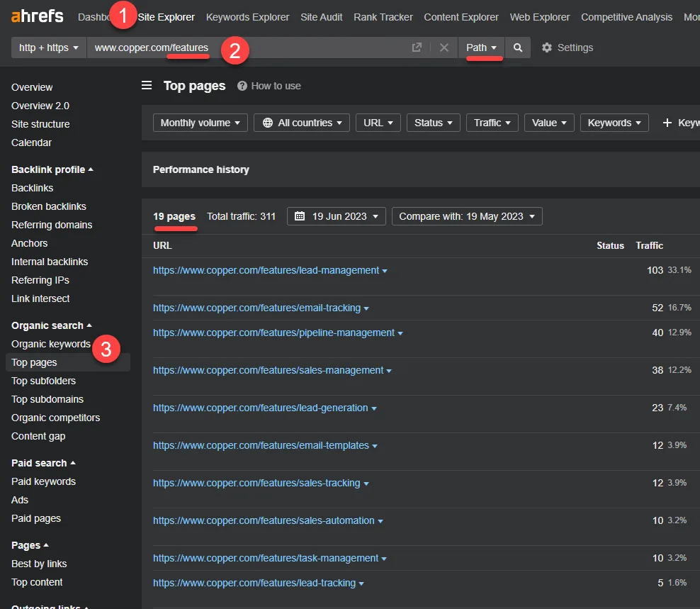Toggle the hamburger sidebar menu icon

click(x=147, y=85)
